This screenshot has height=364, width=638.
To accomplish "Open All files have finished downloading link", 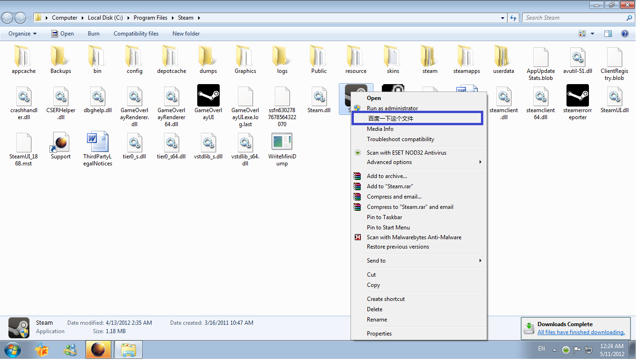I will click(581, 332).
